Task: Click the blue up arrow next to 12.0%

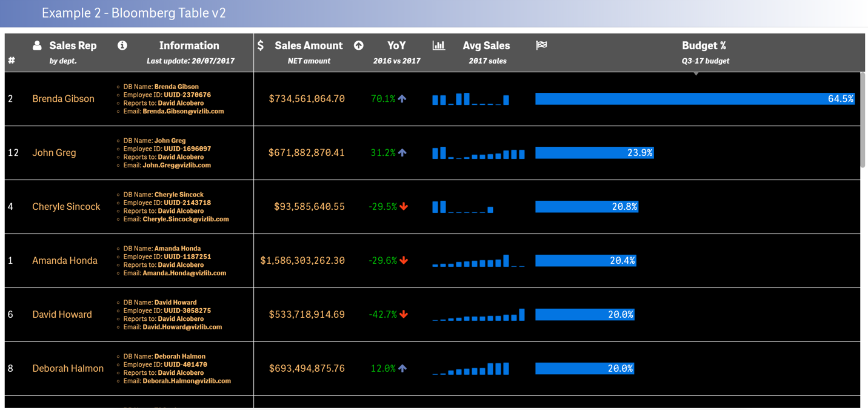Action: [x=402, y=369]
